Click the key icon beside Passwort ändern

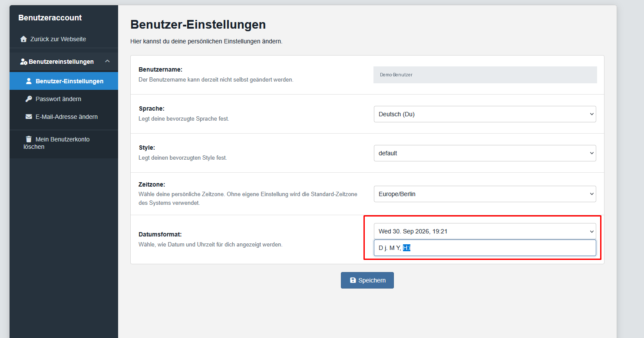click(29, 99)
